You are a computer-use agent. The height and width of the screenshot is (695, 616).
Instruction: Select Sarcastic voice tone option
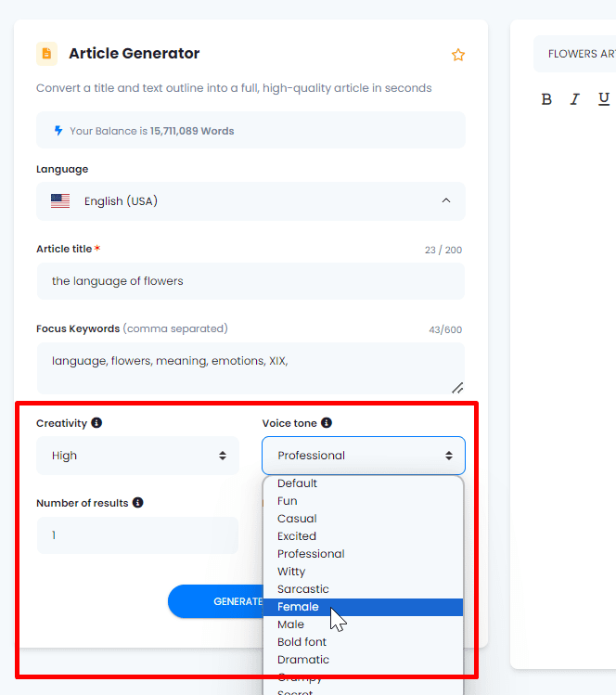(302, 589)
